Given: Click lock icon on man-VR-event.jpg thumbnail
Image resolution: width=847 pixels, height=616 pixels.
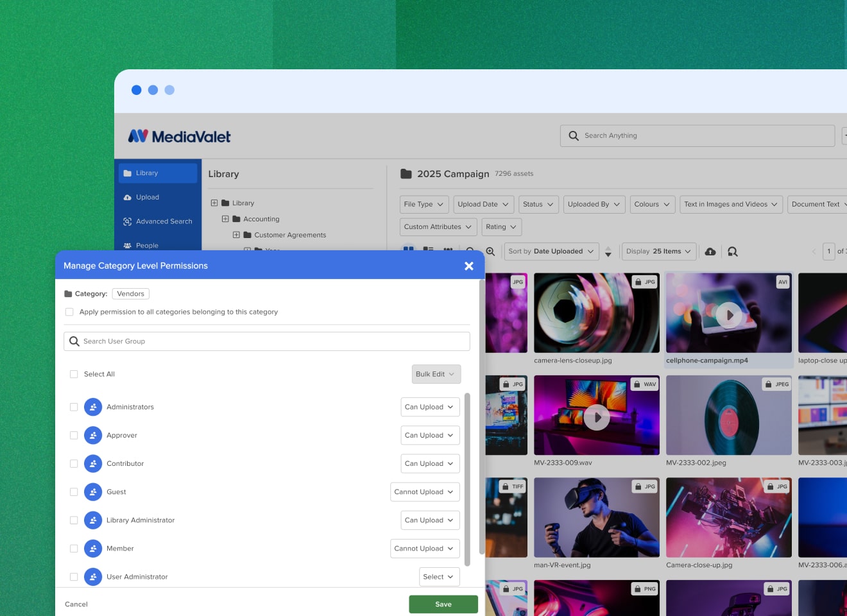Looking at the screenshot, I should pos(638,486).
